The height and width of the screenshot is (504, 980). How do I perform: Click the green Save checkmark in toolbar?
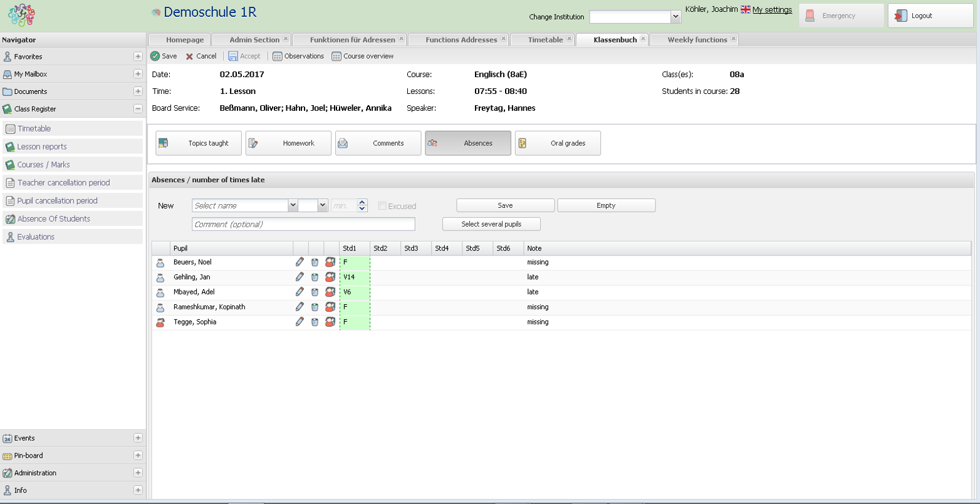click(x=155, y=56)
